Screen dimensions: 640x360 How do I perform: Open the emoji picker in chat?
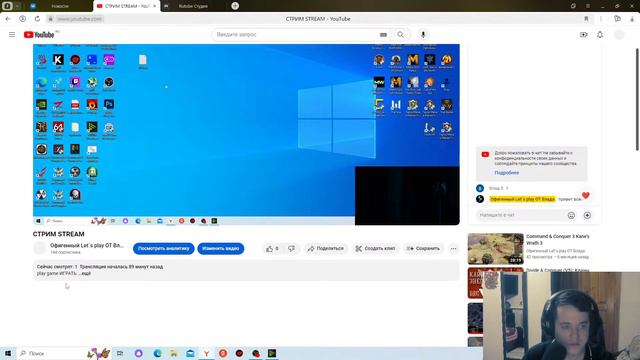[x=571, y=215]
